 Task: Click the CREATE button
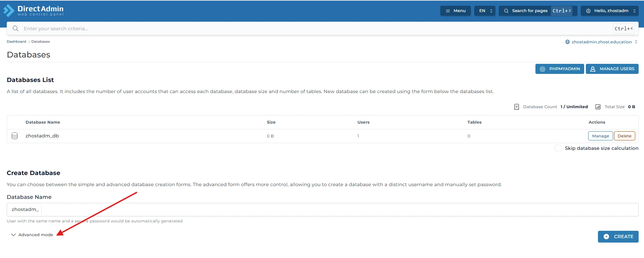pos(618,236)
